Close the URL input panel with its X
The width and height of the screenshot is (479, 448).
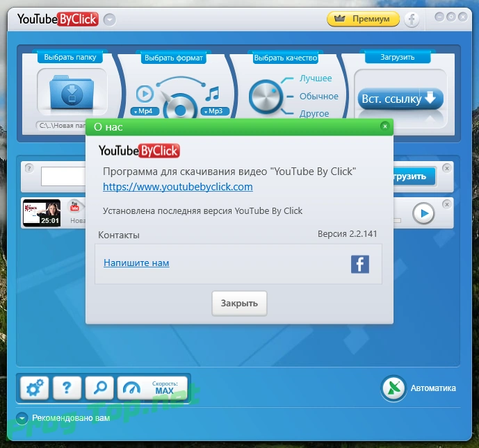point(446,168)
